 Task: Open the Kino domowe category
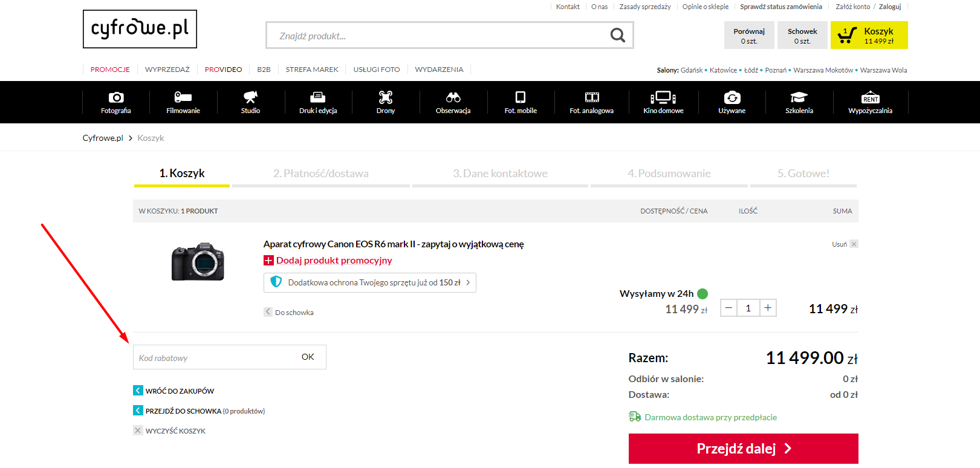(x=663, y=102)
